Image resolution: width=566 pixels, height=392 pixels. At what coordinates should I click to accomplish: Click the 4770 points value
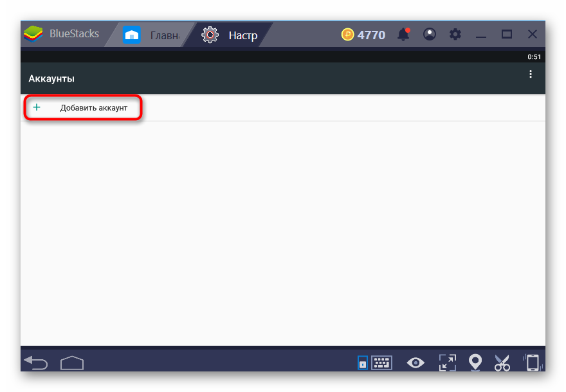click(x=371, y=35)
